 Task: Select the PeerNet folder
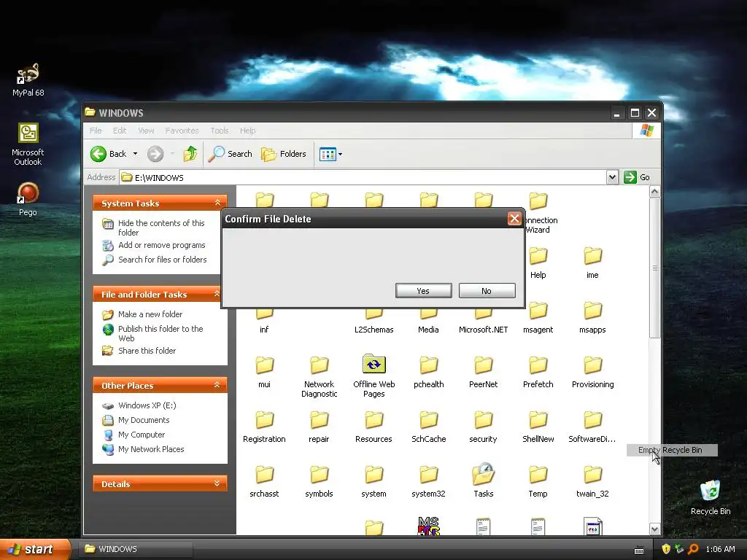(483, 372)
